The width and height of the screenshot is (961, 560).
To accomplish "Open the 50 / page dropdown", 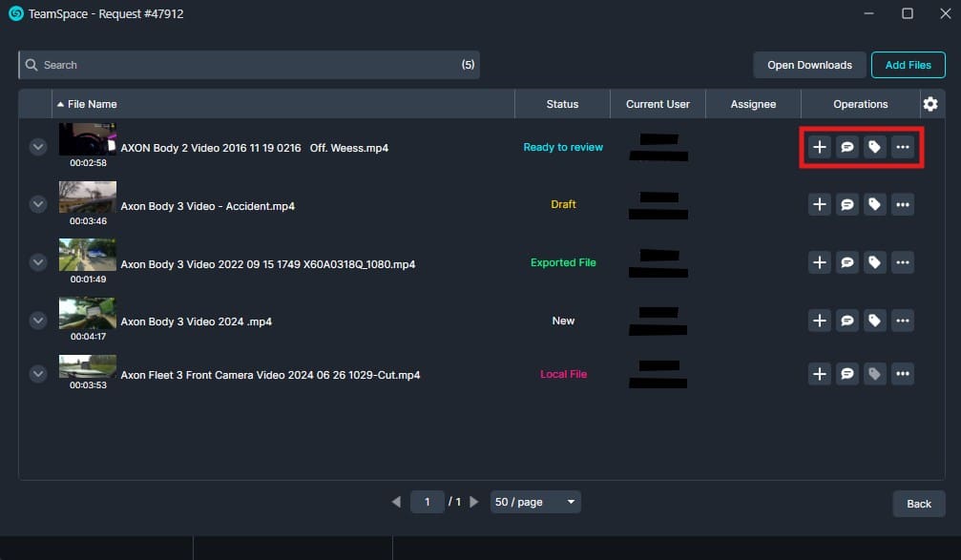I will (x=534, y=502).
